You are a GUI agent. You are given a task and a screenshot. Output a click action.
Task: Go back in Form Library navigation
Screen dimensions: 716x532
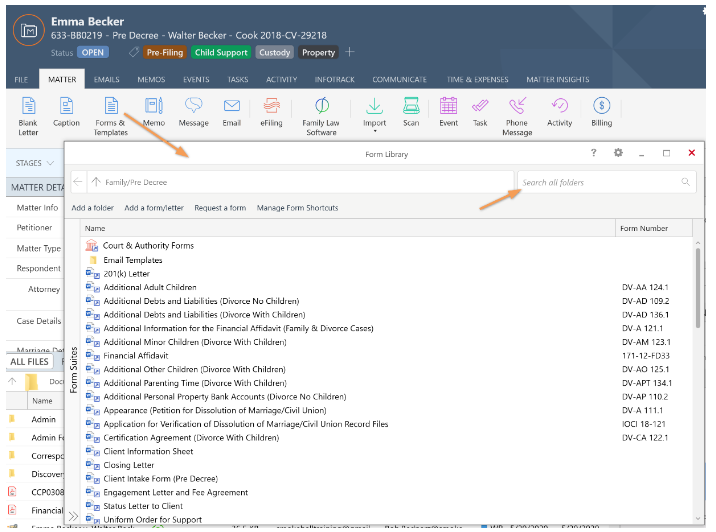click(78, 182)
